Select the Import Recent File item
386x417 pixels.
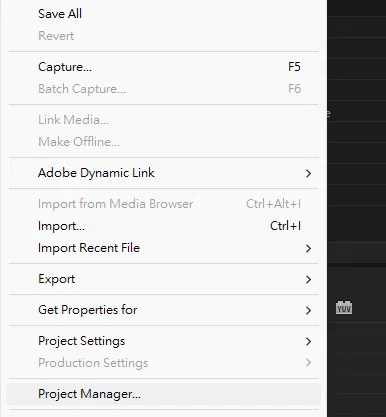click(163, 248)
